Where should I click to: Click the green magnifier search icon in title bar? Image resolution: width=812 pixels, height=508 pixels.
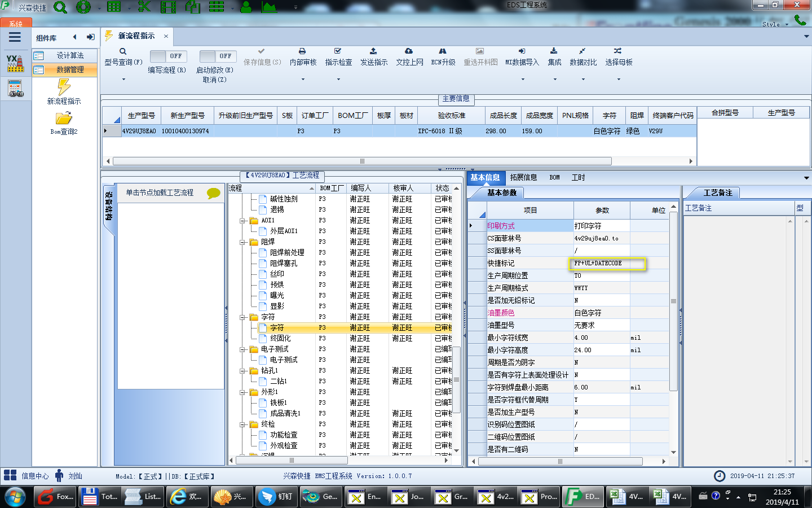coord(60,7)
